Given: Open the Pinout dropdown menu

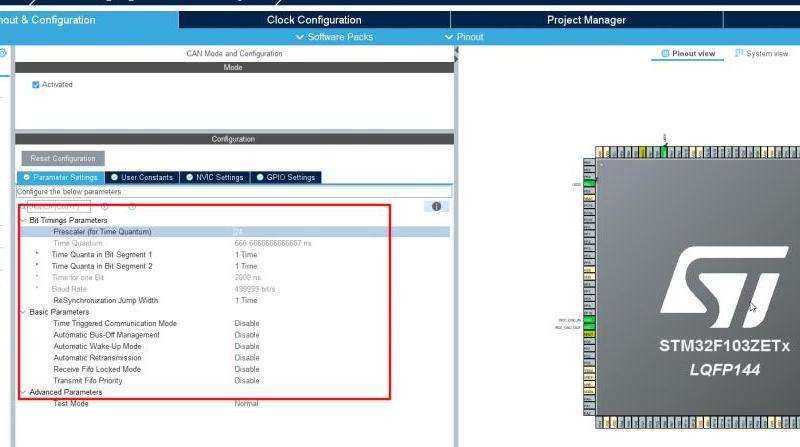Looking at the screenshot, I should pos(464,37).
